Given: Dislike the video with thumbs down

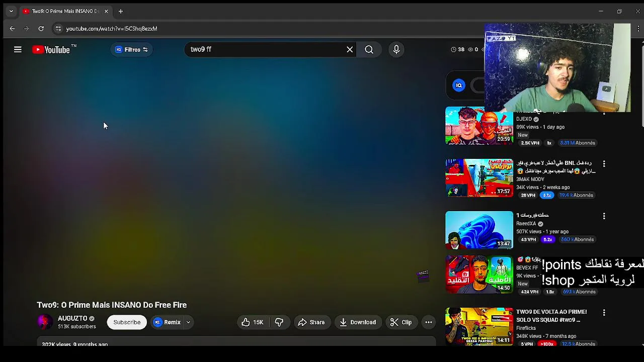Looking at the screenshot, I should tap(279, 322).
